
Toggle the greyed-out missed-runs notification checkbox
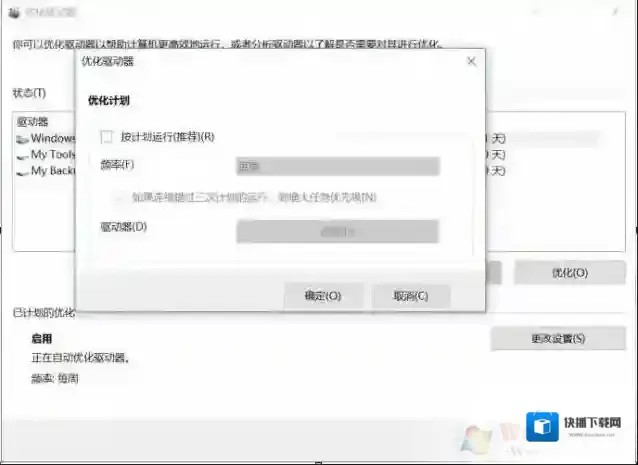(x=122, y=197)
